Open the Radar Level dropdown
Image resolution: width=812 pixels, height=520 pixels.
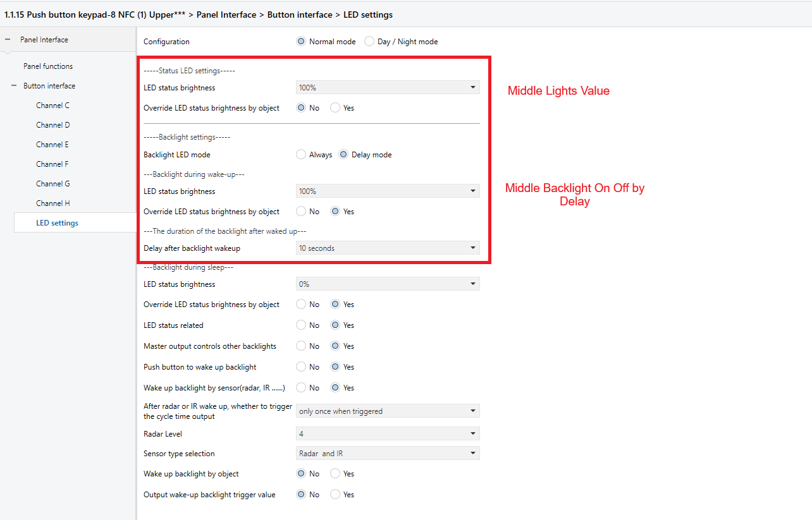point(387,433)
